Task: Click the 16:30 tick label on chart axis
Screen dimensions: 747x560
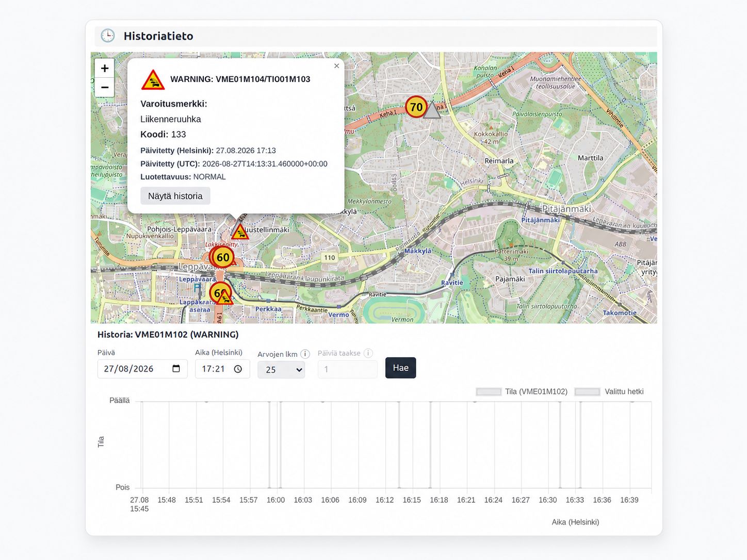Action: coord(548,500)
